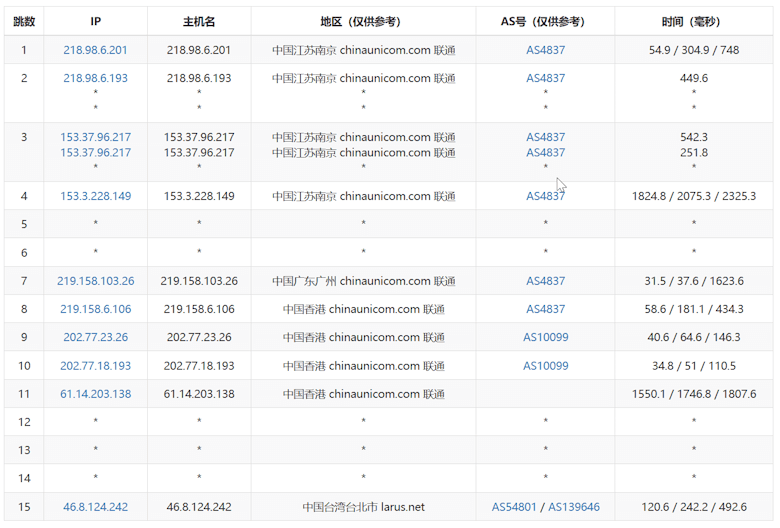Follow the blue 219.158.103.26 IP link
Viewport: 780px width, 528px height.
pos(95,282)
